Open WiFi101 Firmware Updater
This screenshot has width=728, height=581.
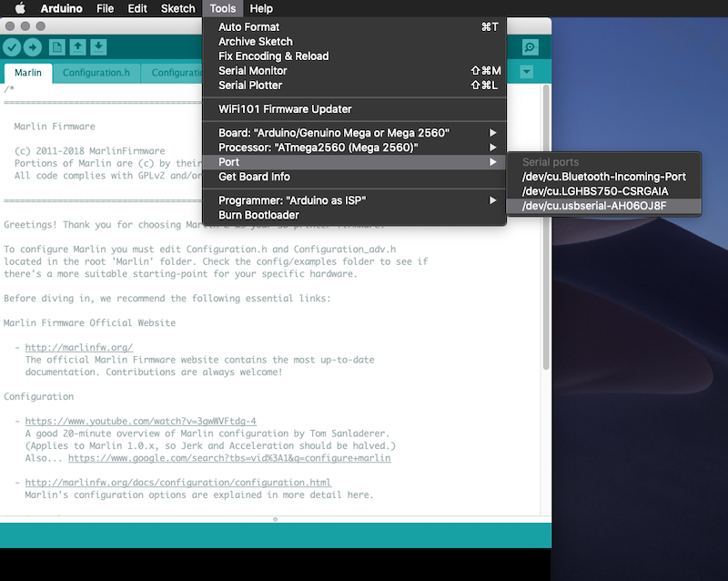point(354,109)
